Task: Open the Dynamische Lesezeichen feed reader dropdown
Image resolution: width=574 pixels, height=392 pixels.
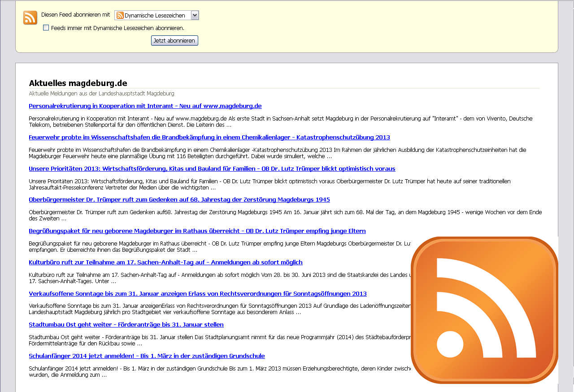Action: pos(157,15)
